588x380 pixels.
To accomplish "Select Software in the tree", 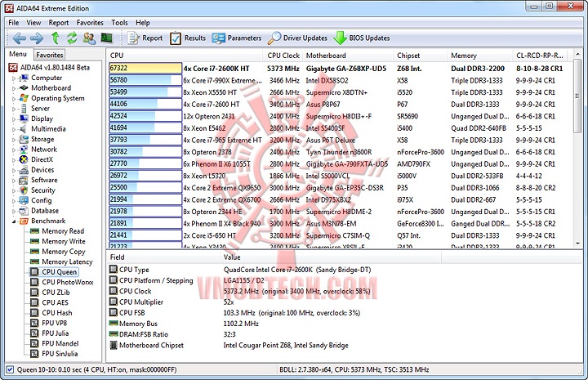I will tap(44, 180).
